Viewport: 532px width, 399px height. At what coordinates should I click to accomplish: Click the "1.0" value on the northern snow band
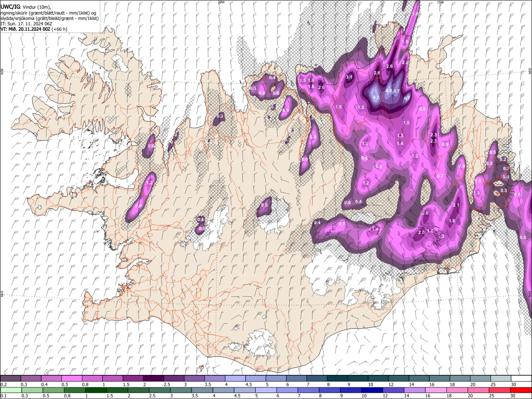click(x=415, y=14)
